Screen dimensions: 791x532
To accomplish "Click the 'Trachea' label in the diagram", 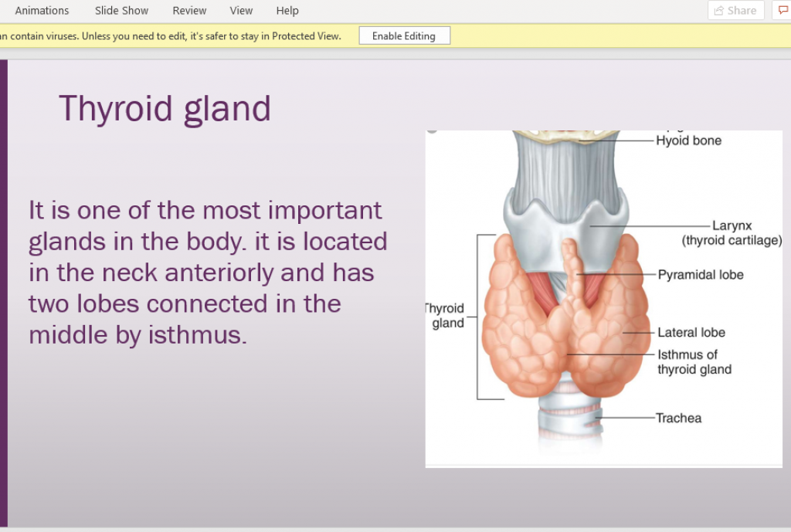I will (x=679, y=418).
